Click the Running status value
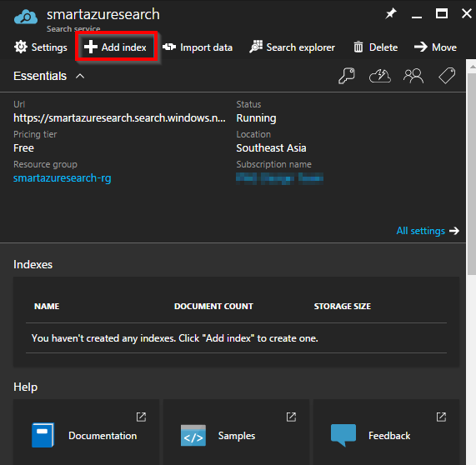This screenshot has width=476, height=465. (256, 118)
